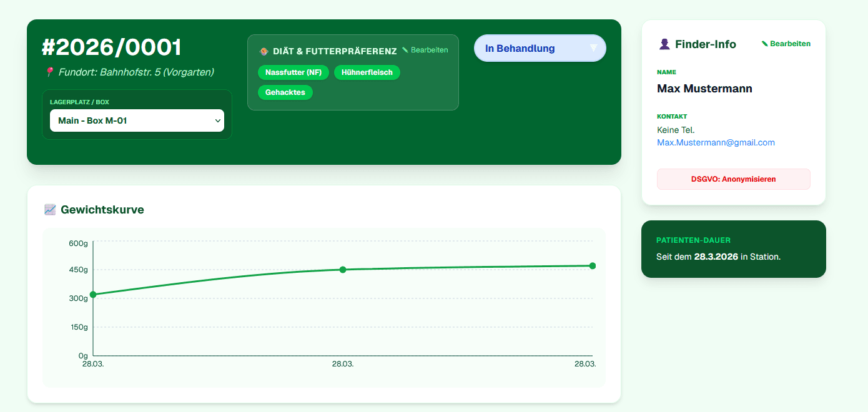Click the pencil icon in the diet panel

405,50
